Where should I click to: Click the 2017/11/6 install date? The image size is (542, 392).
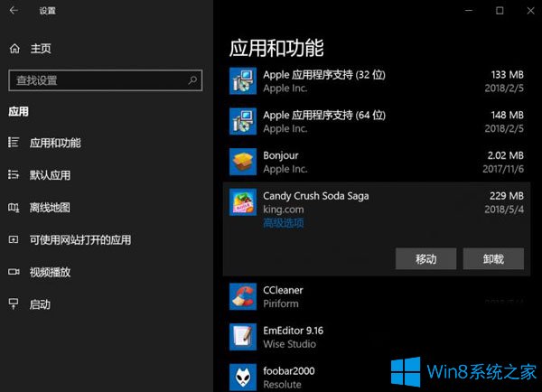503,169
